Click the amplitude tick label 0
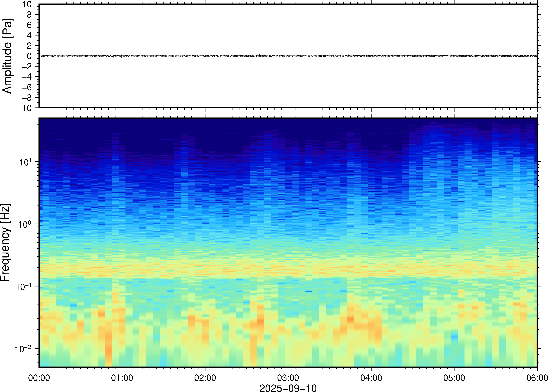This screenshot has width=548, height=392. 29,56
